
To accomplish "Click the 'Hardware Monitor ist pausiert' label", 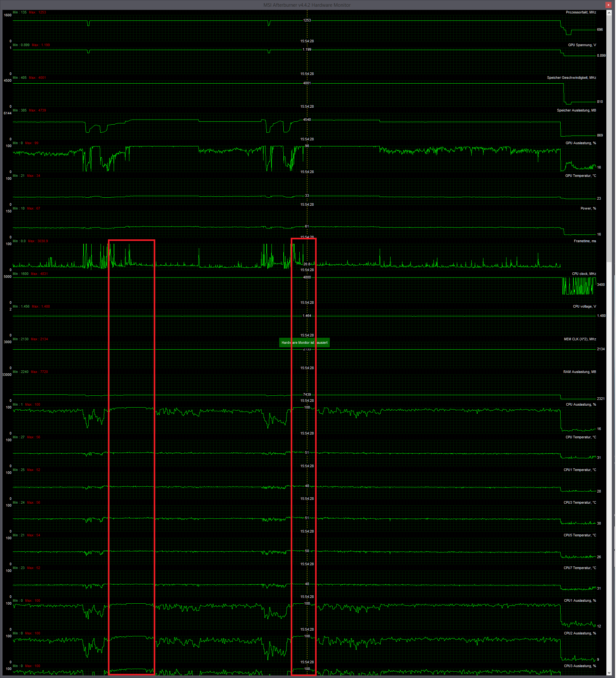I will [304, 343].
